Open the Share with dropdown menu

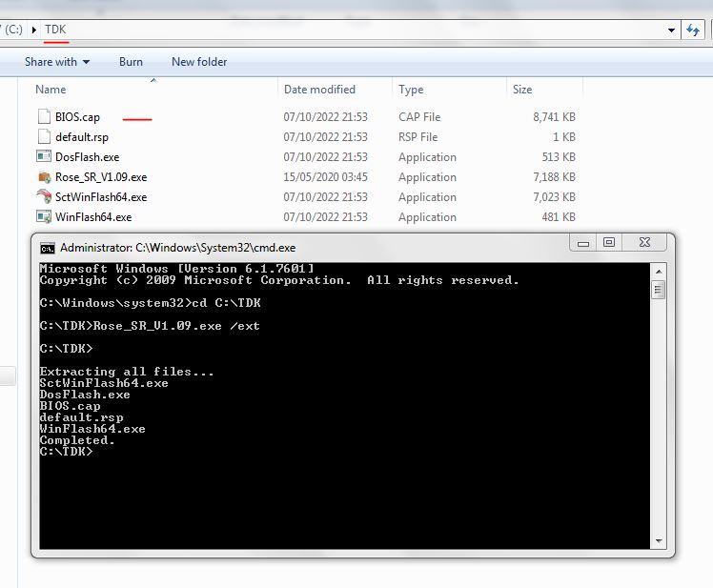click(x=57, y=62)
